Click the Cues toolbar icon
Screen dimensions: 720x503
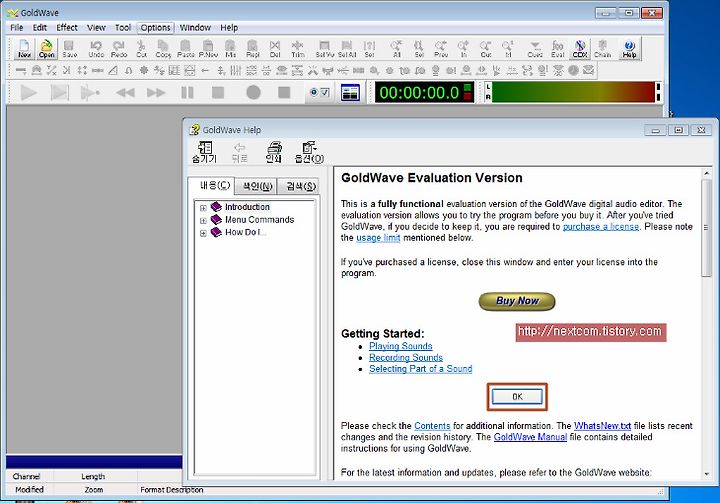tap(535, 48)
